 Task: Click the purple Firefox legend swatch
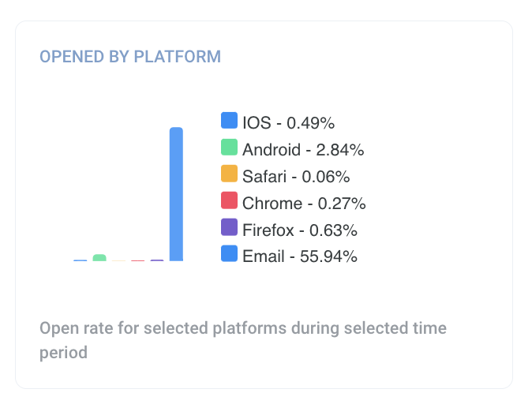pos(229,228)
